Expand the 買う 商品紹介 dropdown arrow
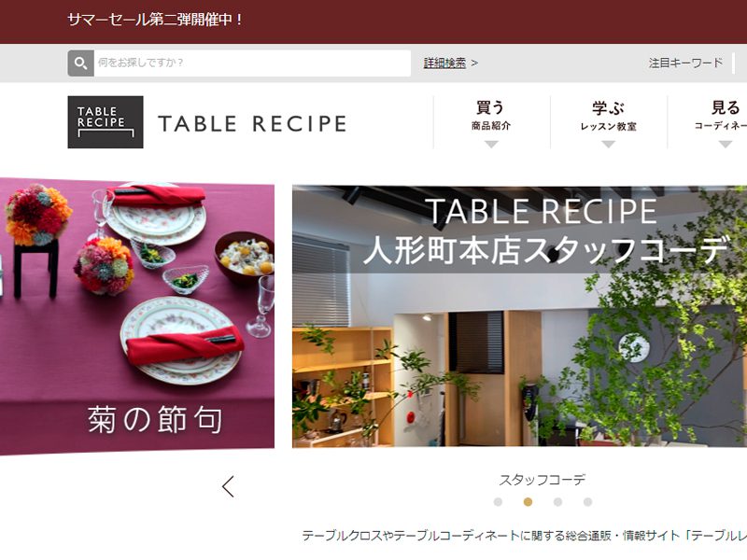747x560 pixels. tap(491, 145)
